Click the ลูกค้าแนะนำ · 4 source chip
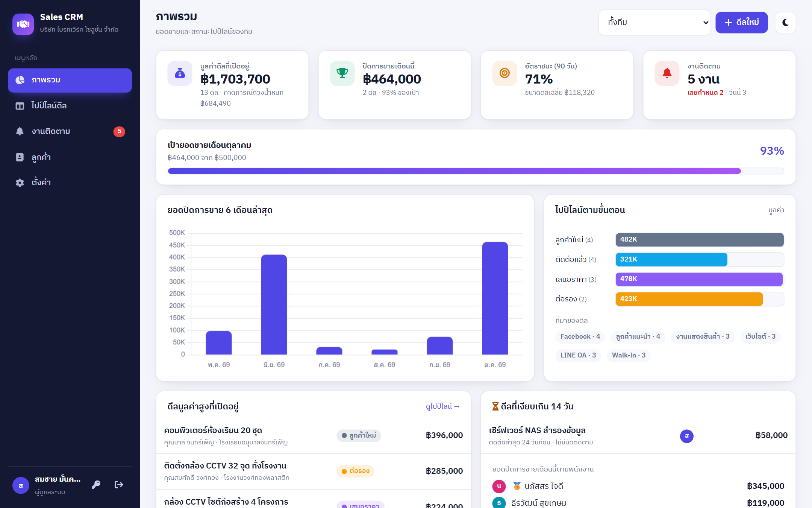 pos(638,336)
